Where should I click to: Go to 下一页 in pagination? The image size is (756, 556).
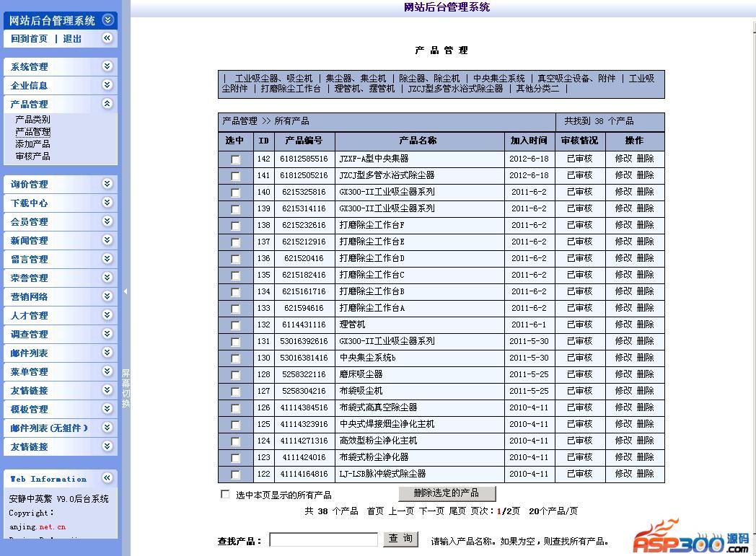click(431, 511)
